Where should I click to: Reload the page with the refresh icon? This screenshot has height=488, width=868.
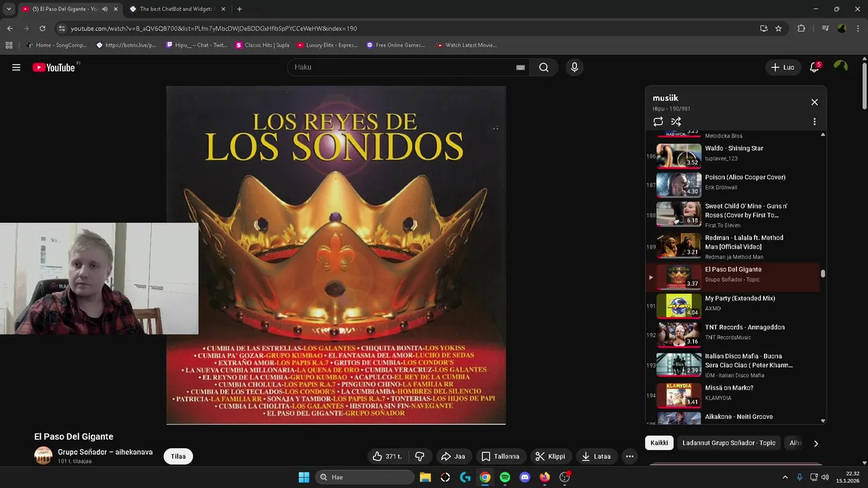point(42,28)
